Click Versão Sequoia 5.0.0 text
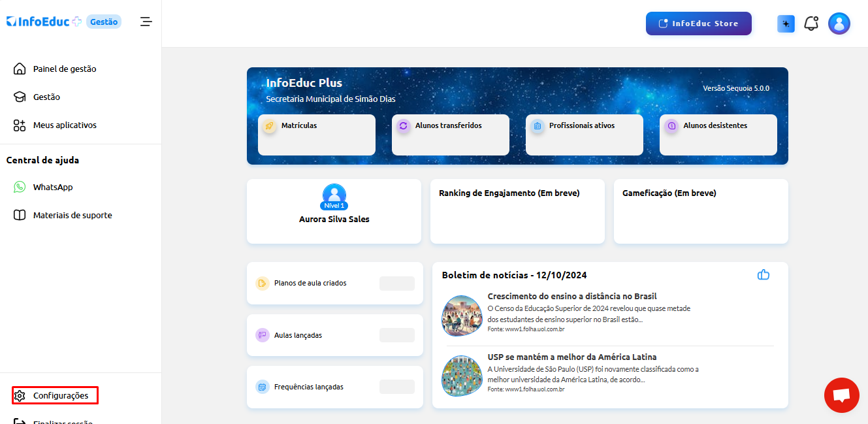Viewport: 868px width, 424px height. [x=736, y=88]
